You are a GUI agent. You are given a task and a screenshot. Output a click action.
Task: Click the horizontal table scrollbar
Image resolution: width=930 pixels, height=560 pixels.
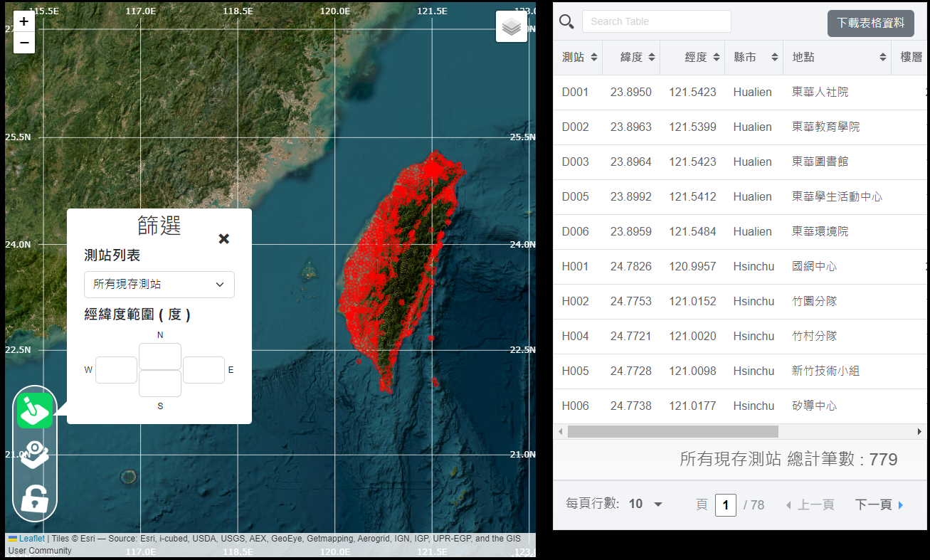point(672,431)
